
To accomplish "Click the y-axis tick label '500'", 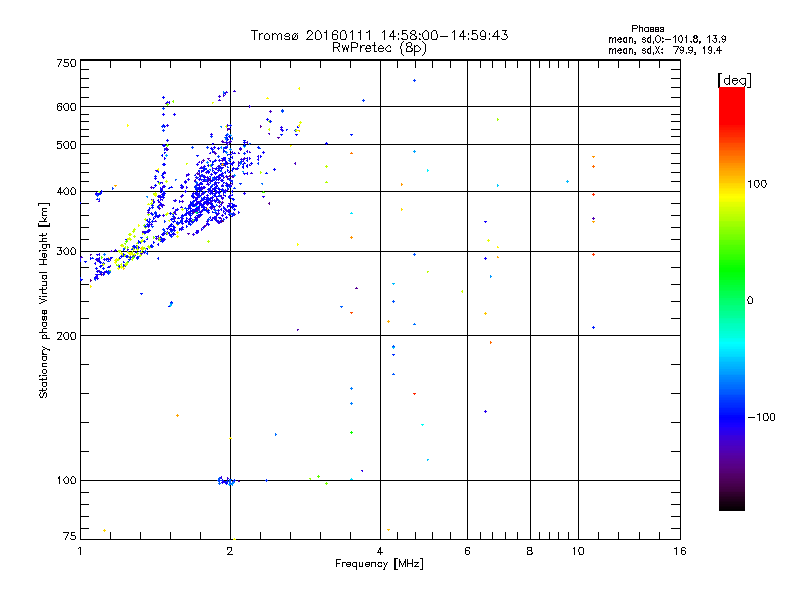I will [x=66, y=145].
